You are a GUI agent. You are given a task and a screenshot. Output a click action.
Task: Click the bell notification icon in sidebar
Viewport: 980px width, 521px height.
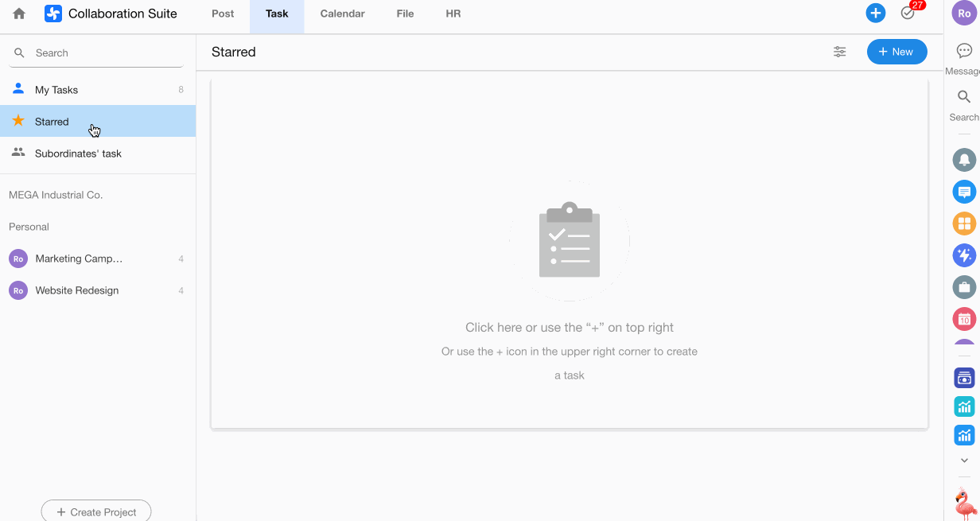[964, 160]
